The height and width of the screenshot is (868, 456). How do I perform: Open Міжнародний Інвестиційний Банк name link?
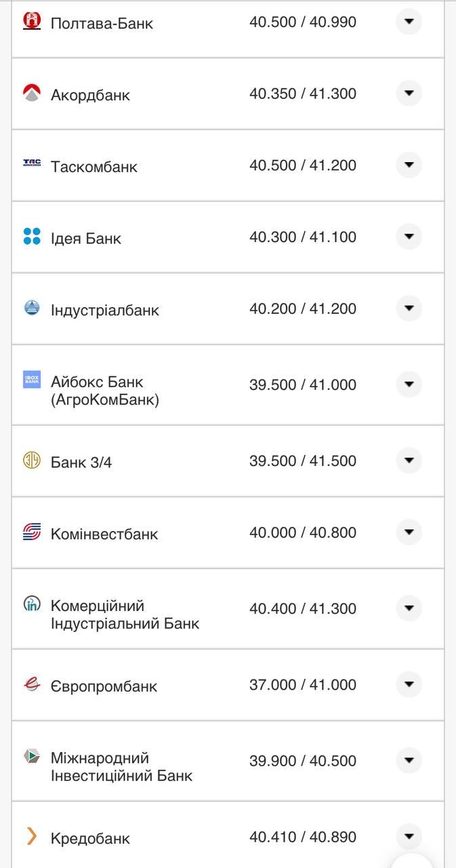pyautogui.click(x=121, y=766)
